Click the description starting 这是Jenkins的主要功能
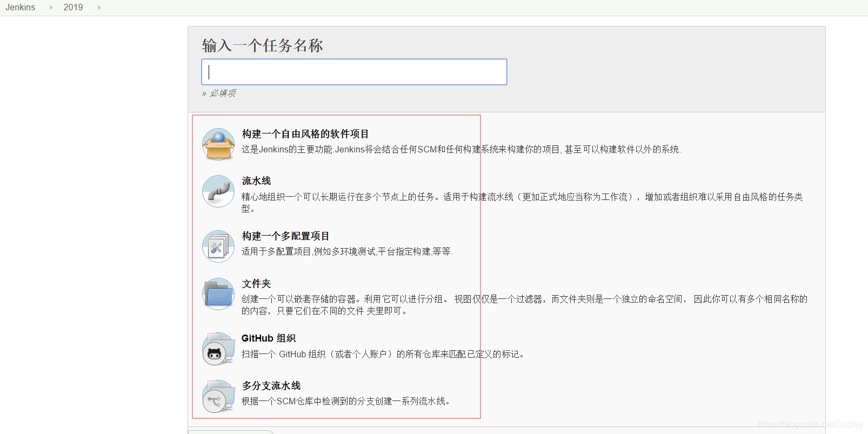The image size is (868, 434). [x=461, y=150]
